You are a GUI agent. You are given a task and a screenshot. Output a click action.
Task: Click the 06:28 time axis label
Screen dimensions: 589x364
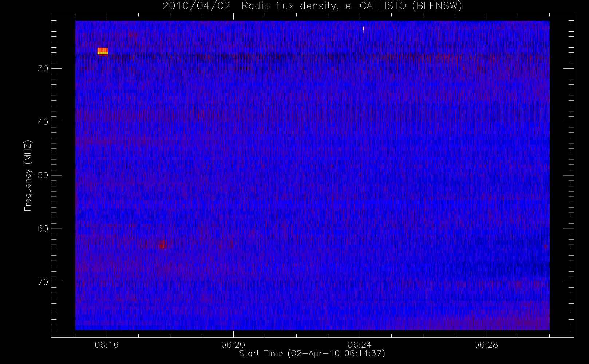coord(486,345)
